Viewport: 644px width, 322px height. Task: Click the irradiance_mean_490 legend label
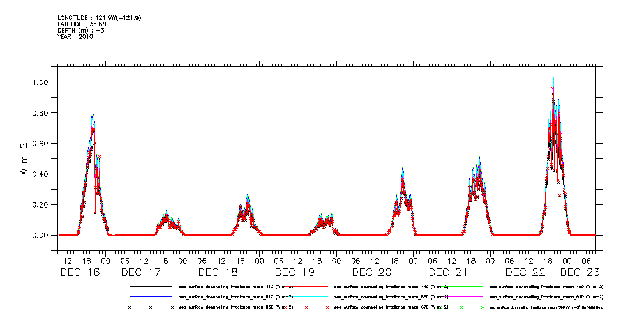coord(546,287)
